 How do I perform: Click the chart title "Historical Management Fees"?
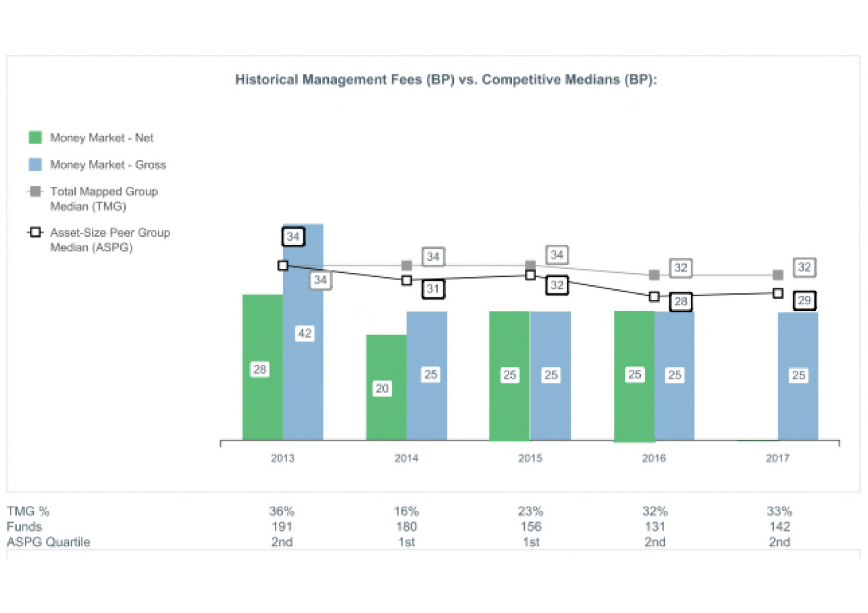click(x=445, y=80)
